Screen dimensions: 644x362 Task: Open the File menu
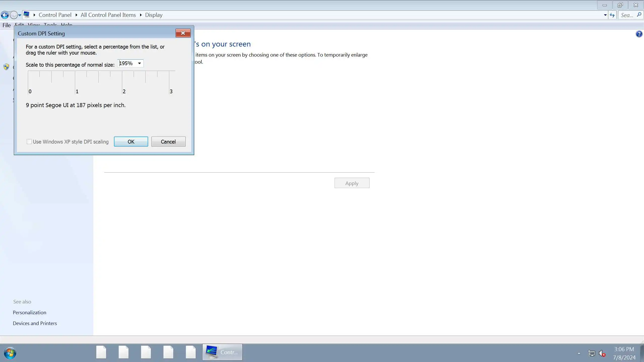click(x=7, y=25)
